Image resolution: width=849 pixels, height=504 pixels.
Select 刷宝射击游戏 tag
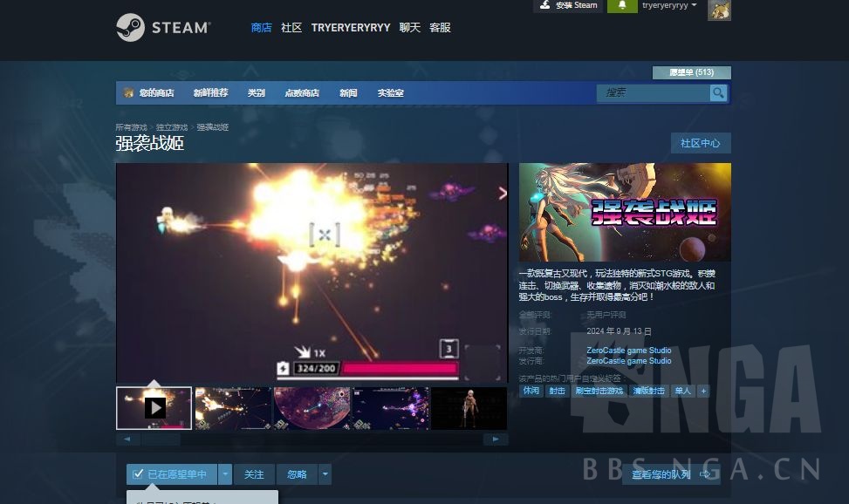pos(599,391)
